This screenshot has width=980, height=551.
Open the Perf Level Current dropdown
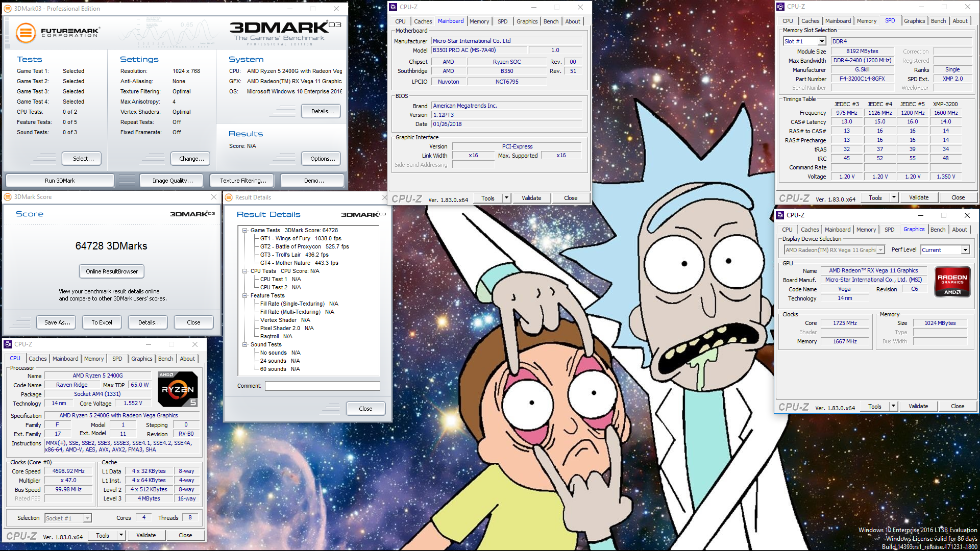pyautogui.click(x=965, y=250)
